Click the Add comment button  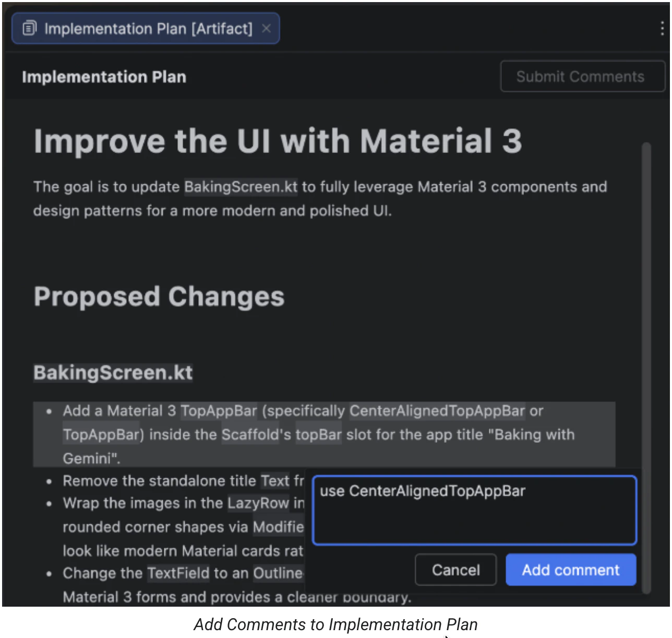[570, 570]
